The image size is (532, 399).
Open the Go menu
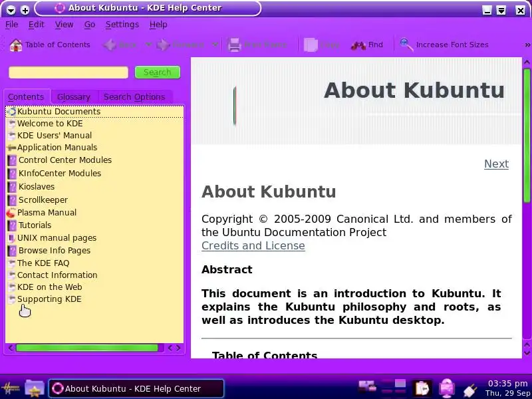pyautogui.click(x=90, y=25)
